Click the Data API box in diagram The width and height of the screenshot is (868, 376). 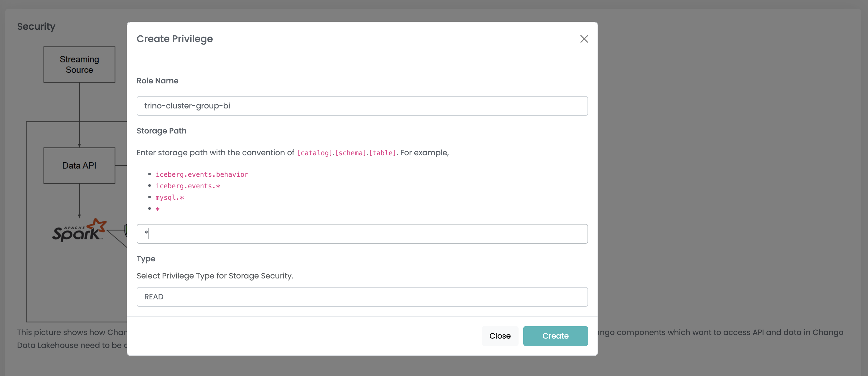[79, 165]
